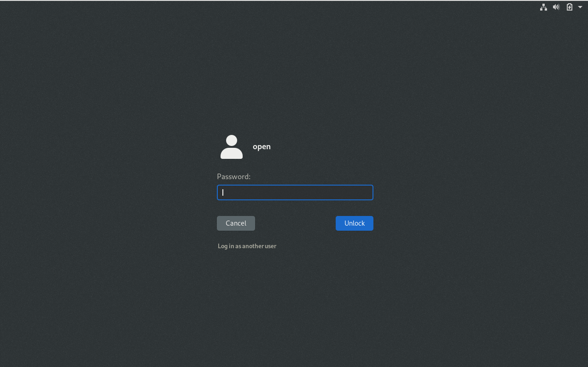Open the system menu dropdown arrow

pyautogui.click(x=580, y=7)
